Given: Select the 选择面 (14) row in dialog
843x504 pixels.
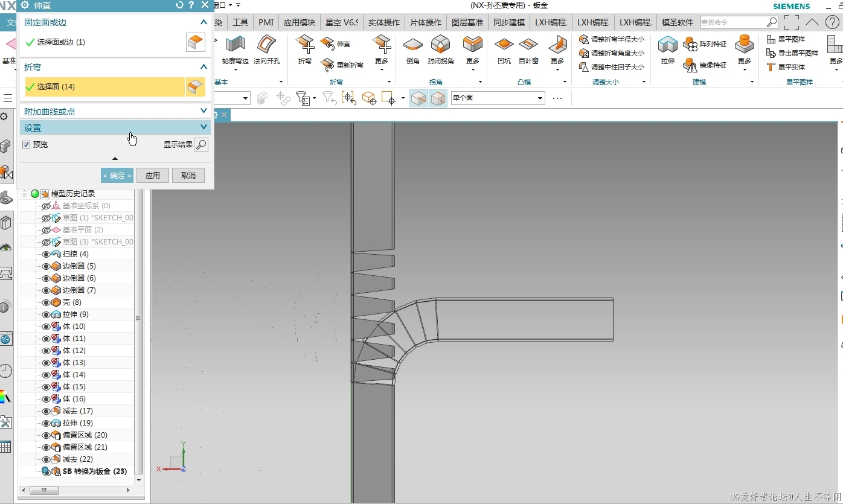Looking at the screenshot, I should coord(104,87).
